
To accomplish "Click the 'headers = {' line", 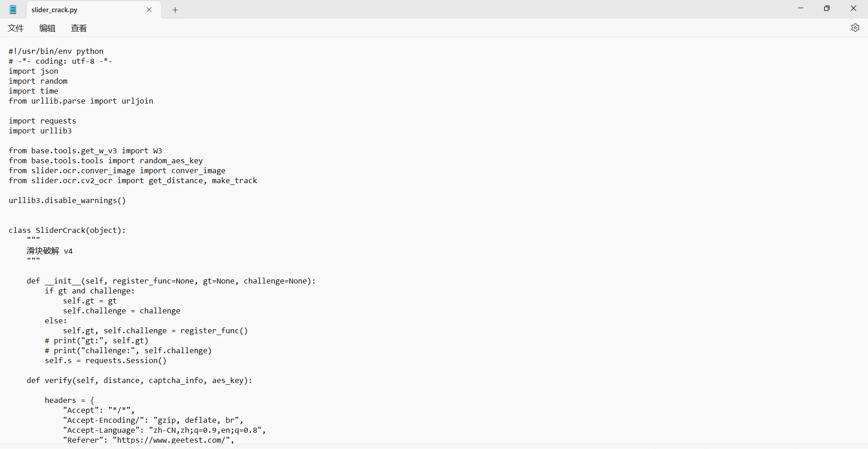I will [x=70, y=400].
